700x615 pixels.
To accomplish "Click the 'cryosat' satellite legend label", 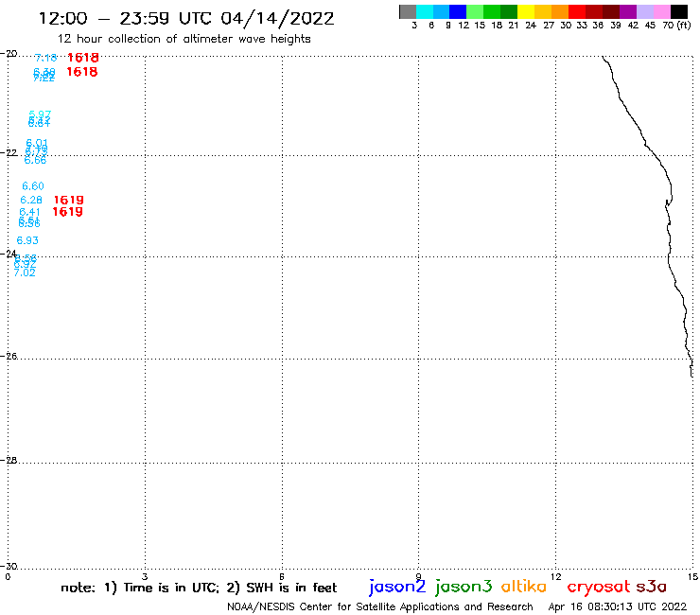I will pos(599,587).
